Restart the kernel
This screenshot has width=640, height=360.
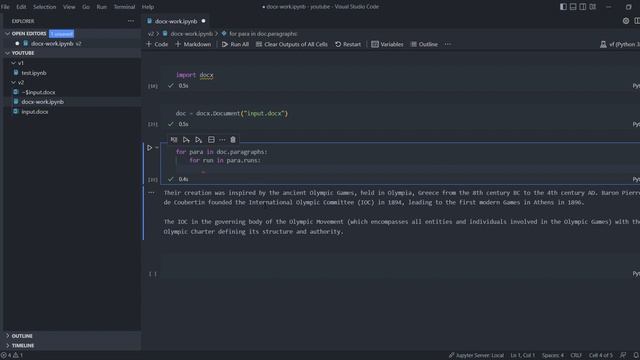348,44
